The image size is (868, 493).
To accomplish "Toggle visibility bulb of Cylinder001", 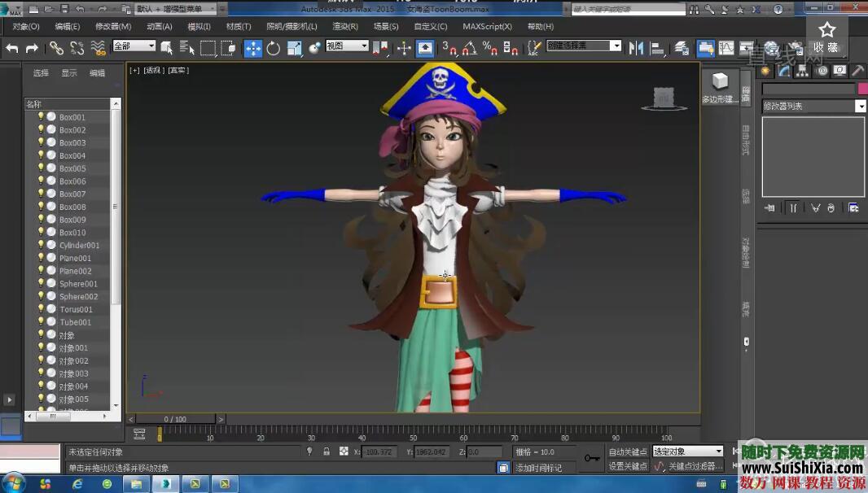I will click(x=41, y=245).
